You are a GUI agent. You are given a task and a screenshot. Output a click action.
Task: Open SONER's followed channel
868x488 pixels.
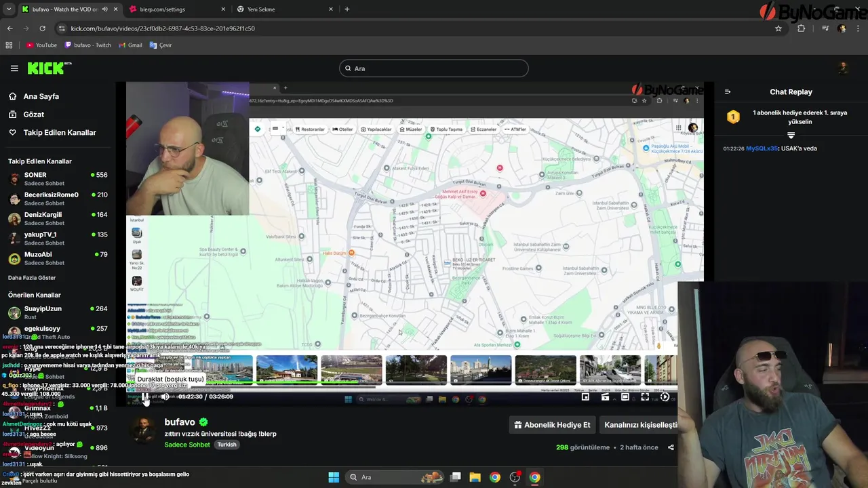[58, 179]
